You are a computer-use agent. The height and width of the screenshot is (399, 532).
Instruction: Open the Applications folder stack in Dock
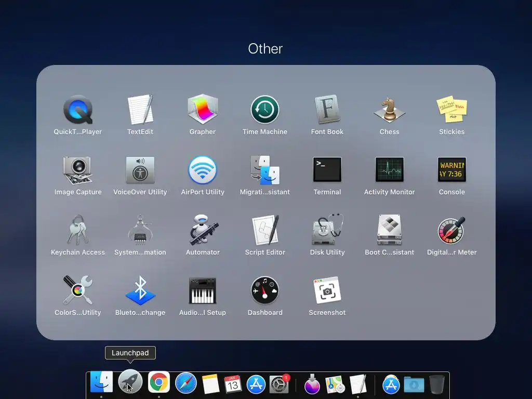[x=391, y=384]
